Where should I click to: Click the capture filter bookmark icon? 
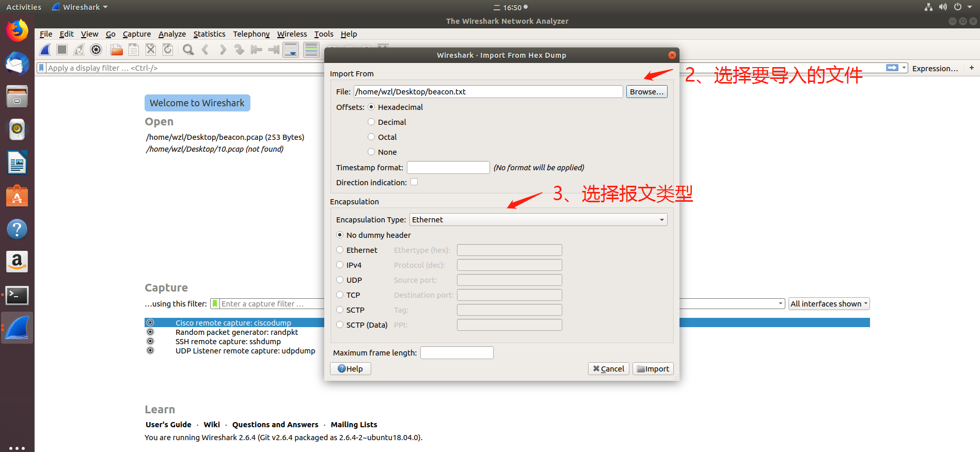(215, 304)
